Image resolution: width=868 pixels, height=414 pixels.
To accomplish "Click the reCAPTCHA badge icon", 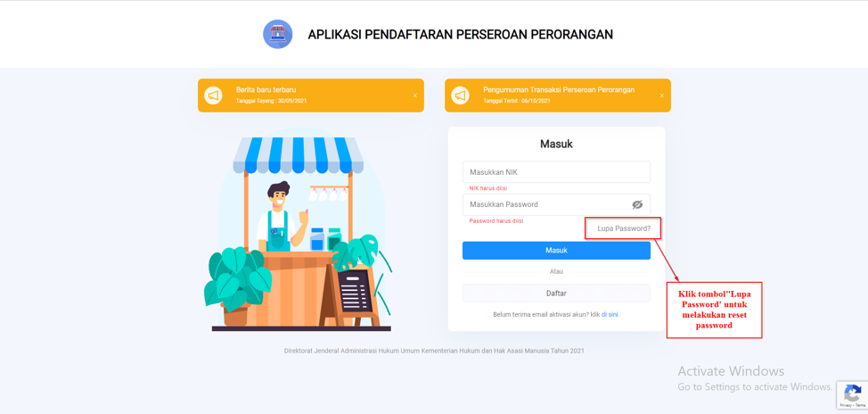I will [x=852, y=393].
